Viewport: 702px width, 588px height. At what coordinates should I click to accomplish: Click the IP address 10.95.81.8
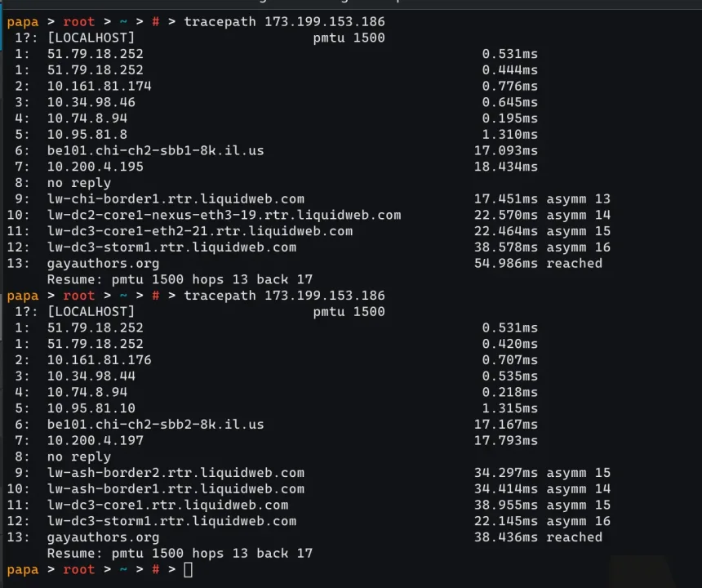coord(87,135)
